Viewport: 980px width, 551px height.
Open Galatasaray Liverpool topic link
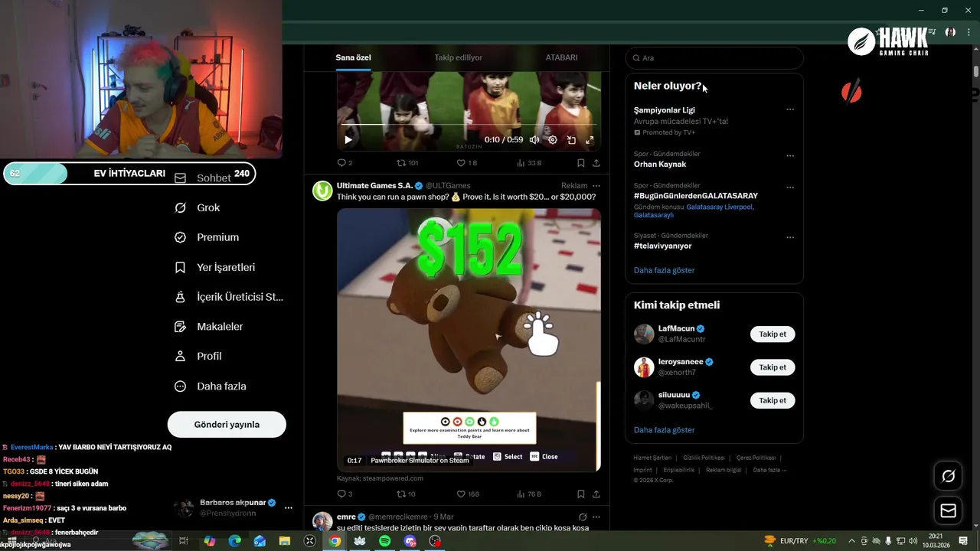click(x=720, y=207)
